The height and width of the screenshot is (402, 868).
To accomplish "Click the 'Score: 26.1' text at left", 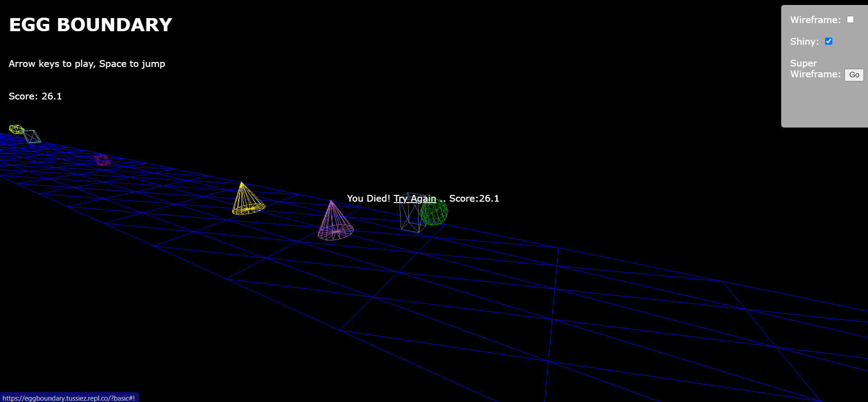I will click(35, 96).
